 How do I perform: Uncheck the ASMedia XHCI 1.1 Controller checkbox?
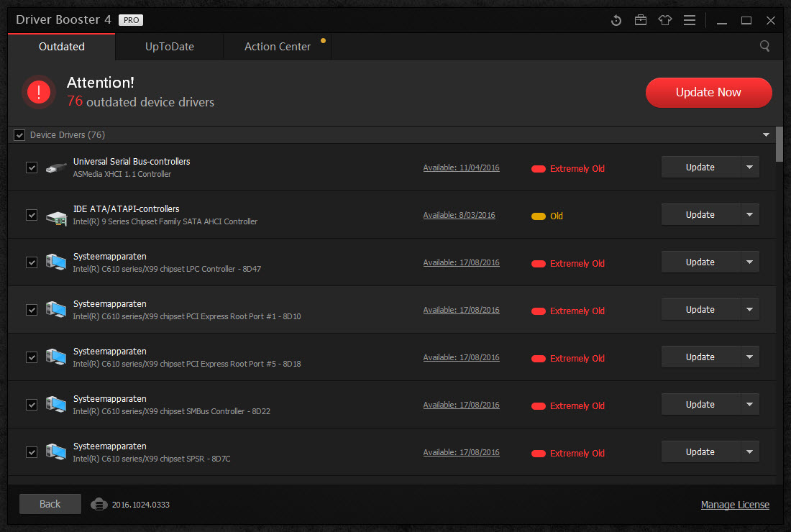tap(32, 168)
